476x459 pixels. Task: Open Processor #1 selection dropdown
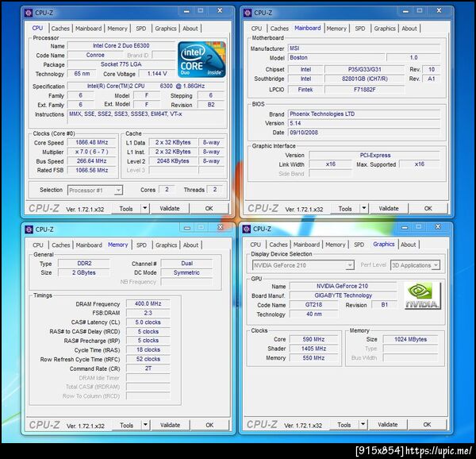click(x=95, y=190)
